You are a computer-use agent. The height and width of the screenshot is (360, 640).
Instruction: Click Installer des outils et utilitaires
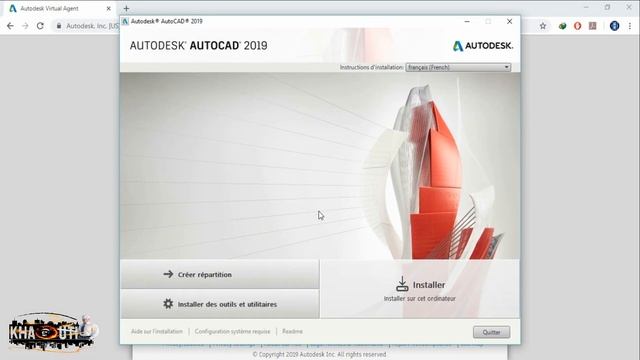pos(220,304)
